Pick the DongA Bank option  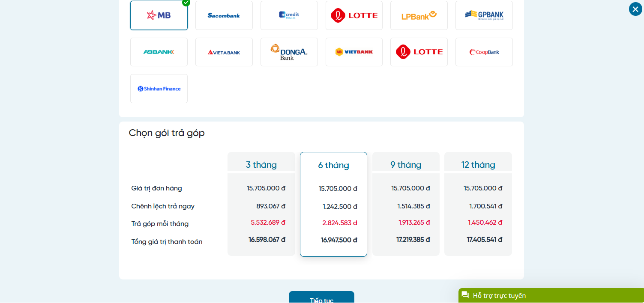[x=289, y=52]
